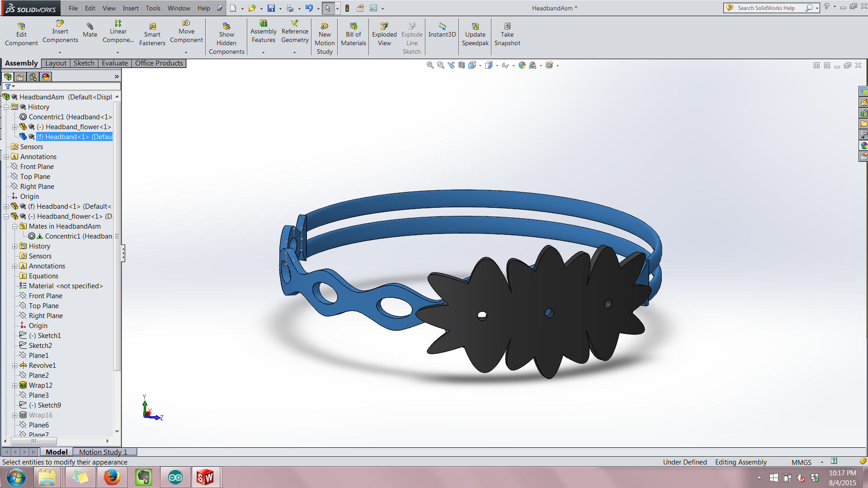Screen dimensions: 868x488
Task: Click the Bill of Materials tool
Action: 352,34
